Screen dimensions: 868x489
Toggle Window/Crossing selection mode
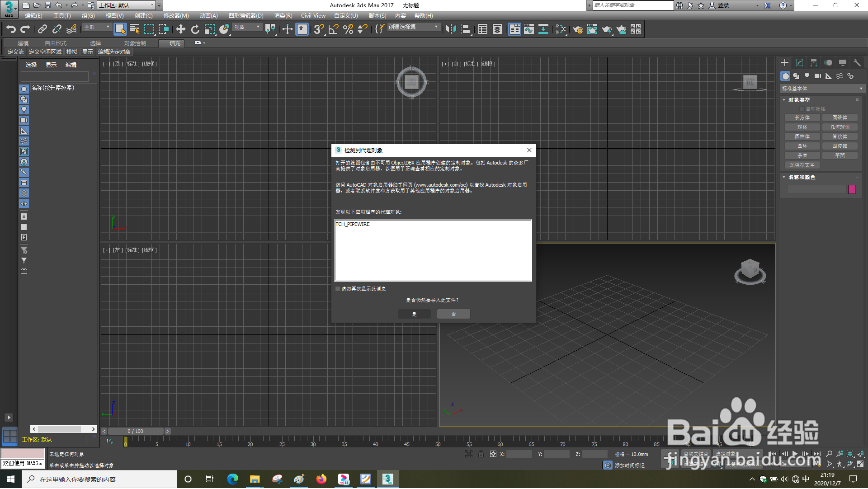[164, 29]
